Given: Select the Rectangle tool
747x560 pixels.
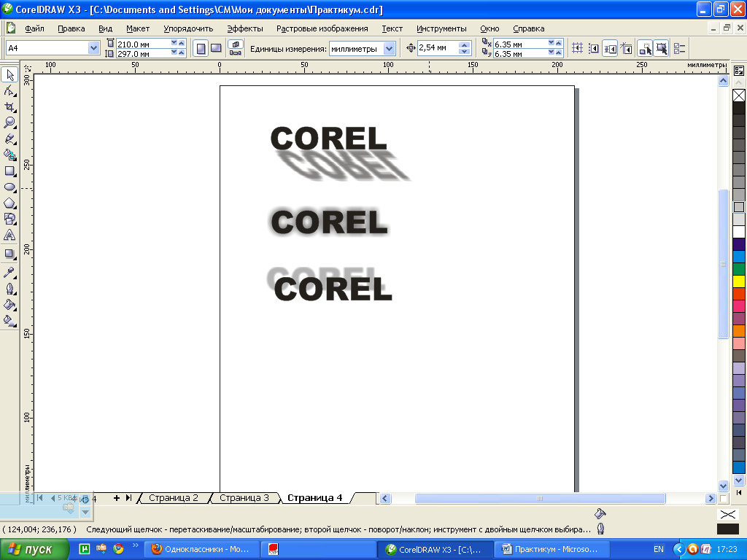Looking at the screenshot, I should (x=9, y=171).
